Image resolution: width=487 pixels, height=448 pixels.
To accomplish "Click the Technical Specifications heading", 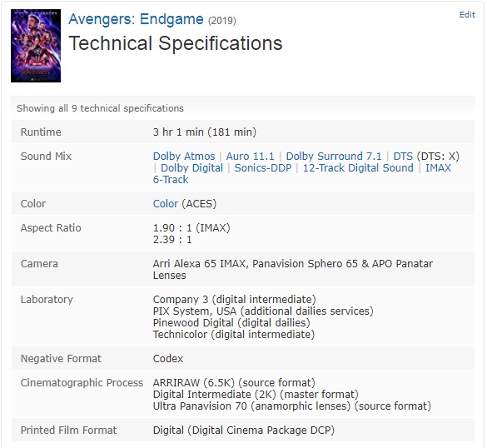I will tap(176, 42).
